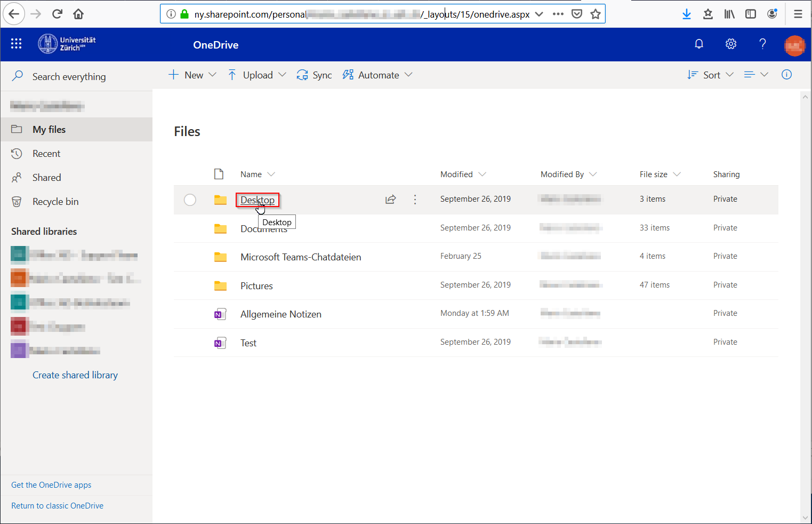Click scrollbar down arrow at page bottom
812x524 pixels.
805,518
